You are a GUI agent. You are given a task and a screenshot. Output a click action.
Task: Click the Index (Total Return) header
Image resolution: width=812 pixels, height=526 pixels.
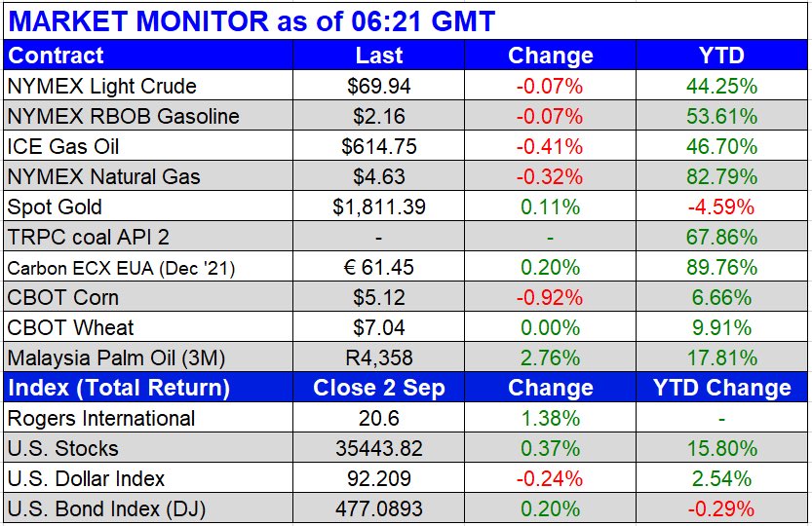[x=119, y=388]
